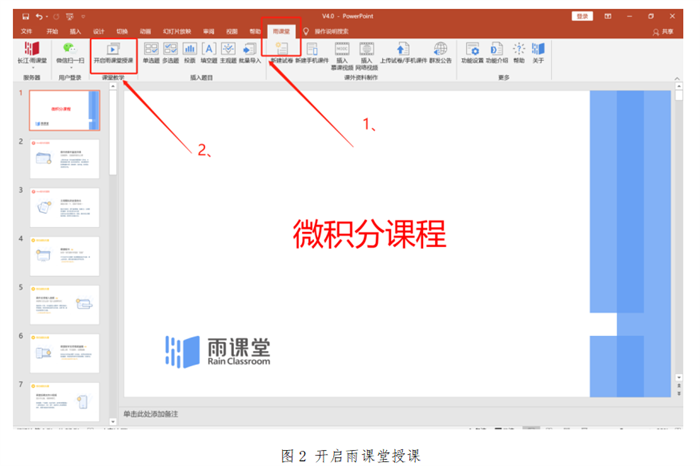Select slide 5 thumbnail
700x466 pixels.
[65, 305]
